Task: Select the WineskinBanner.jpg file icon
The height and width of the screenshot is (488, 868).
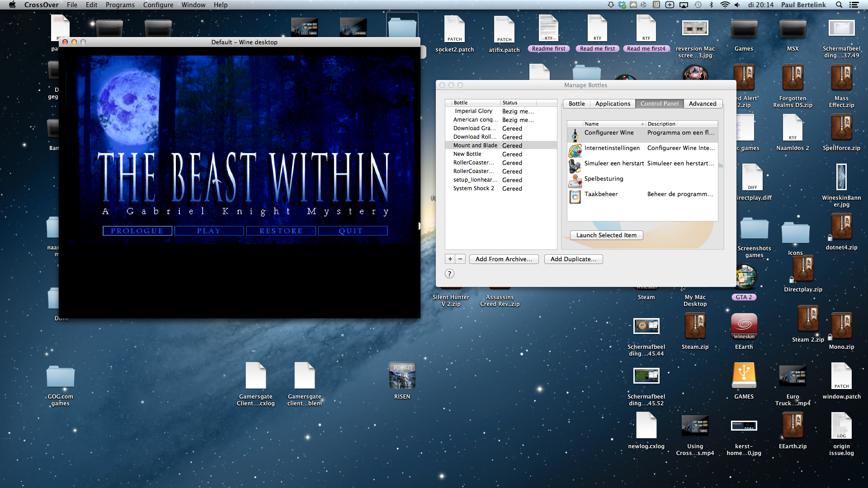Action: (x=841, y=177)
